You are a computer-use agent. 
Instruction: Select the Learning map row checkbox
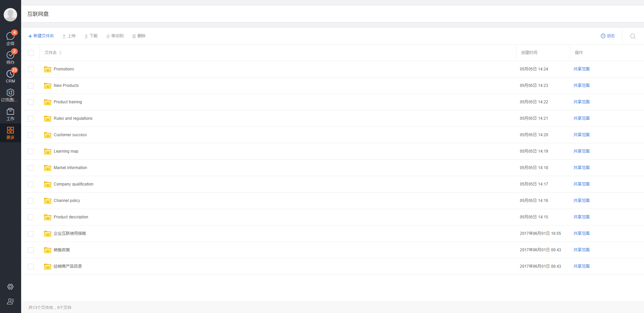click(31, 151)
